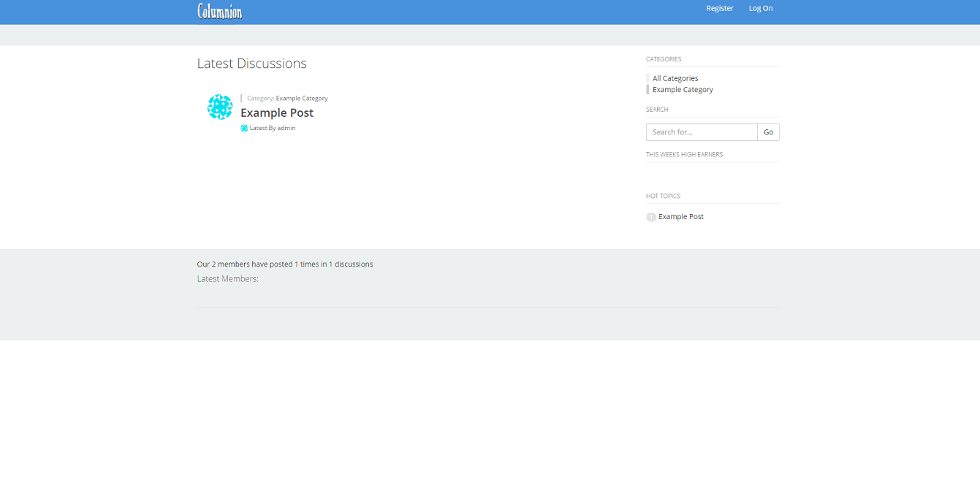Open the Example Post discussion title
The width and height of the screenshot is (980, 488).
pos(277,113)
